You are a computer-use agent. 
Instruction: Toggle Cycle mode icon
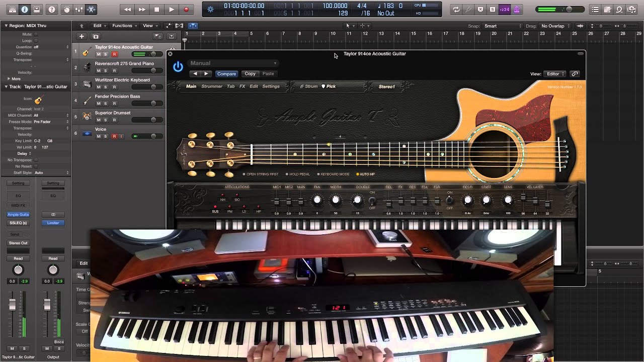point(456,10)
